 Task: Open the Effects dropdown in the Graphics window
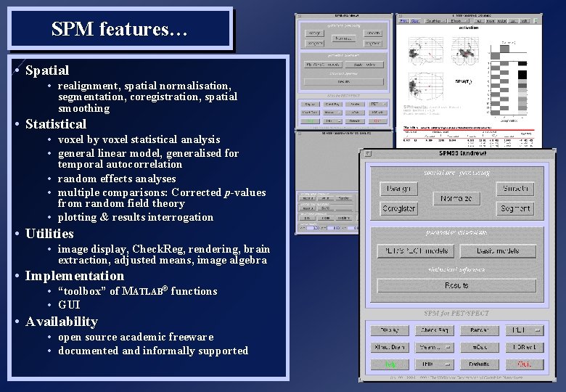(458, 21)
